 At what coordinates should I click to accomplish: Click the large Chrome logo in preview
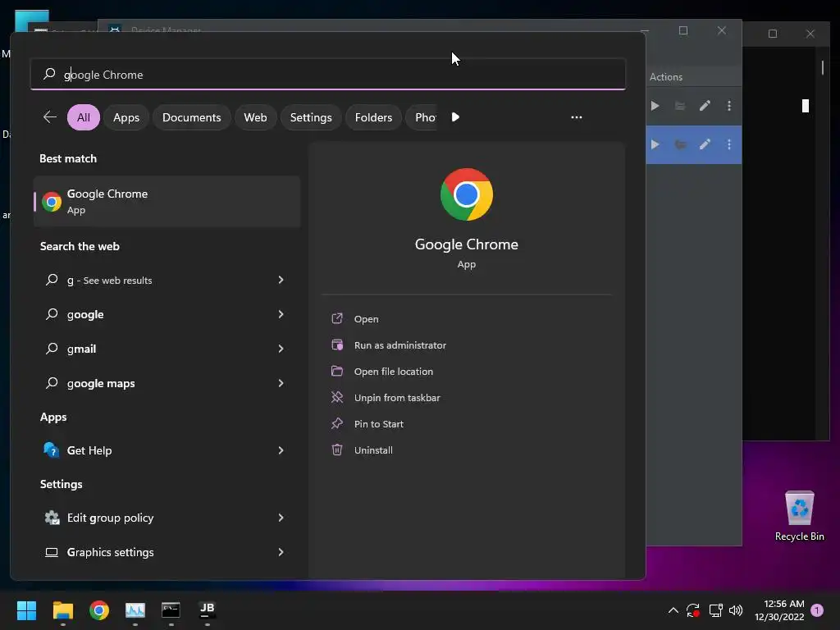coord(466,194)
